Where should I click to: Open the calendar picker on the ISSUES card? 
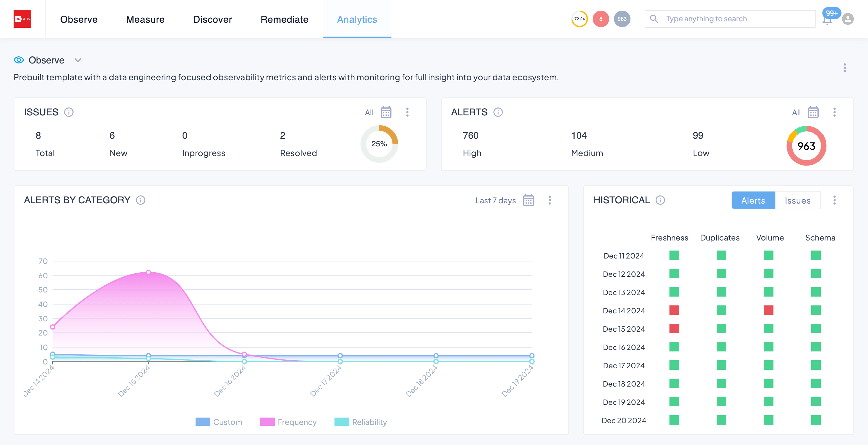pyautogui.click(x=386, y=112)
